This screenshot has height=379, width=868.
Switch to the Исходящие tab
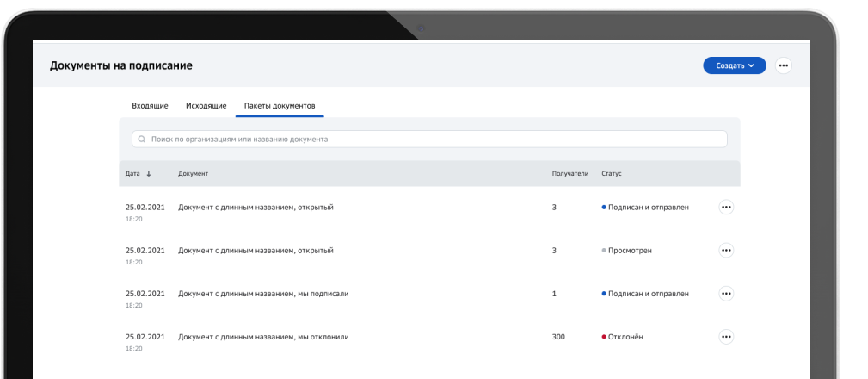pyautogui.click(x=206, y=105)
